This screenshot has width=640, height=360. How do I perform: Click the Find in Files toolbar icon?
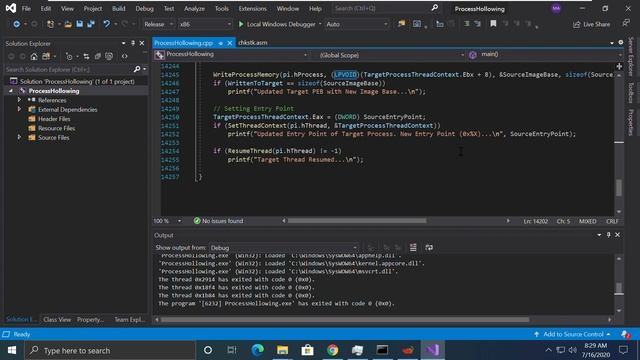tap(402, 24)
